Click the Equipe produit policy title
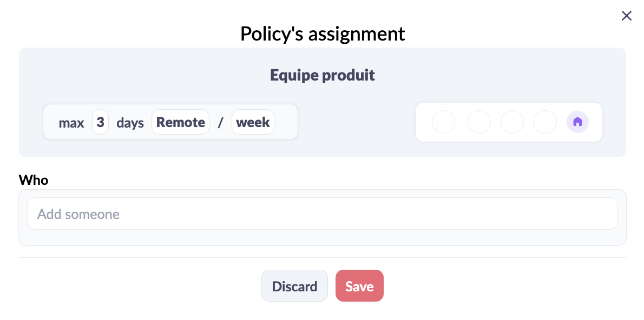The height and width of the screenshot is (320, 644). (323, 75)
